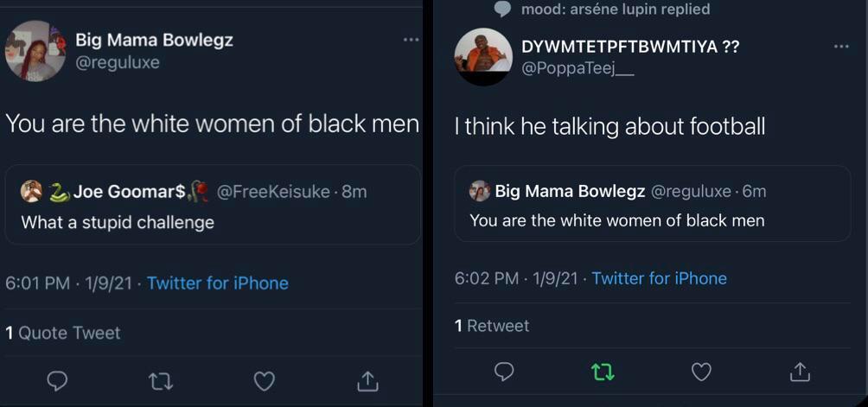Viewport: 868px width, 407px height.
Task: View the '1 Retweet' list
Action: point(492,326)
